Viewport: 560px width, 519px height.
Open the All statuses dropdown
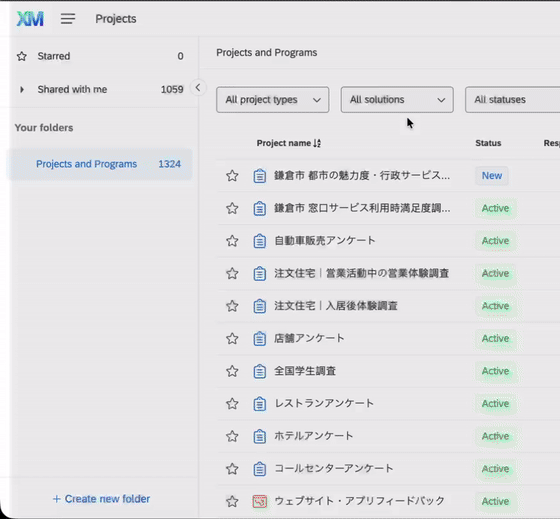pos(513,100)
